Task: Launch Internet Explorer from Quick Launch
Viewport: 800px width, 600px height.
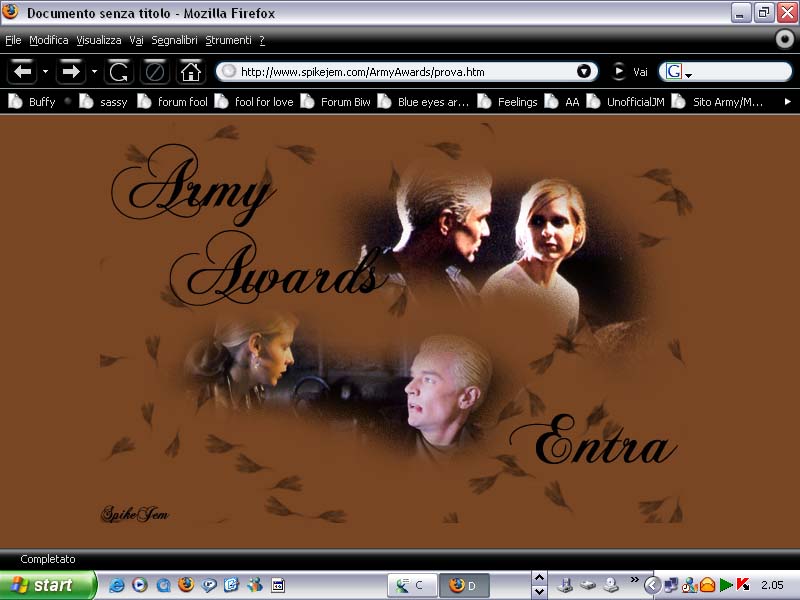Action: click(x=117, y=585)
